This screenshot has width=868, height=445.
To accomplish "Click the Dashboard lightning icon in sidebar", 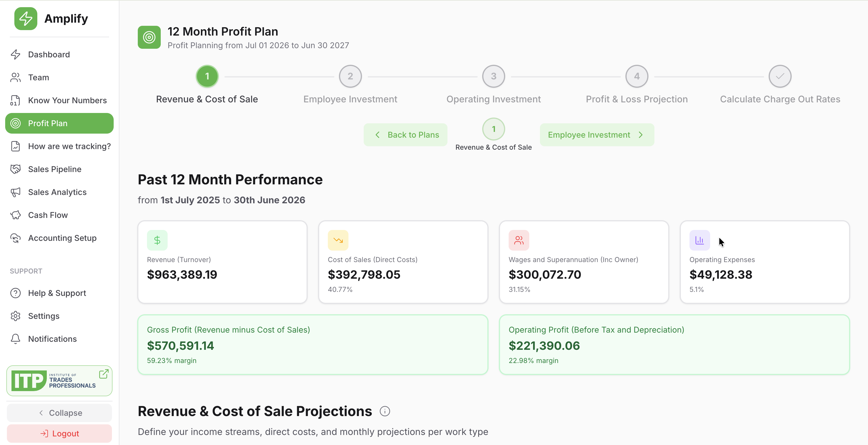I will tap(15, 54).
